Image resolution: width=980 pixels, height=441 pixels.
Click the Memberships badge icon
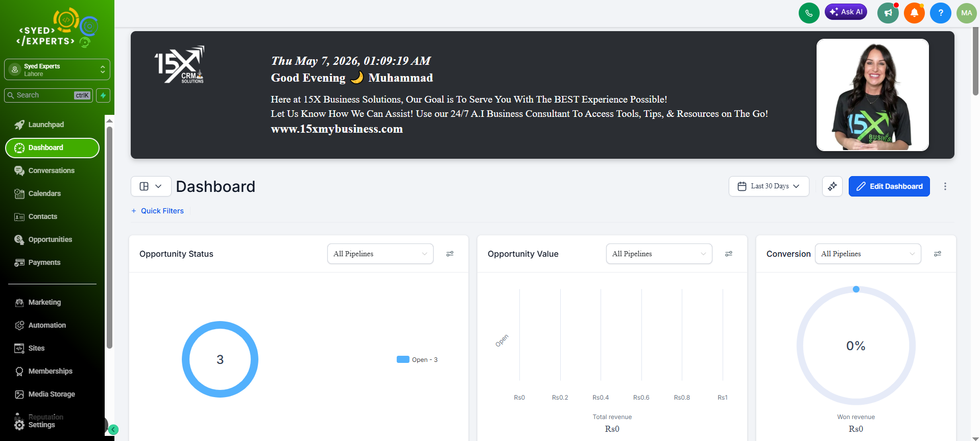[x=19, y=372]
